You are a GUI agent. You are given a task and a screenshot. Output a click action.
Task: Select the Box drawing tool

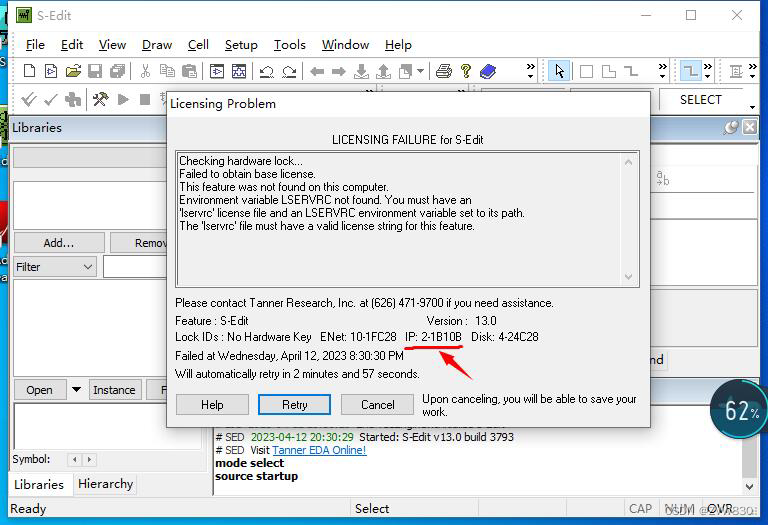(x=586, y=72)
